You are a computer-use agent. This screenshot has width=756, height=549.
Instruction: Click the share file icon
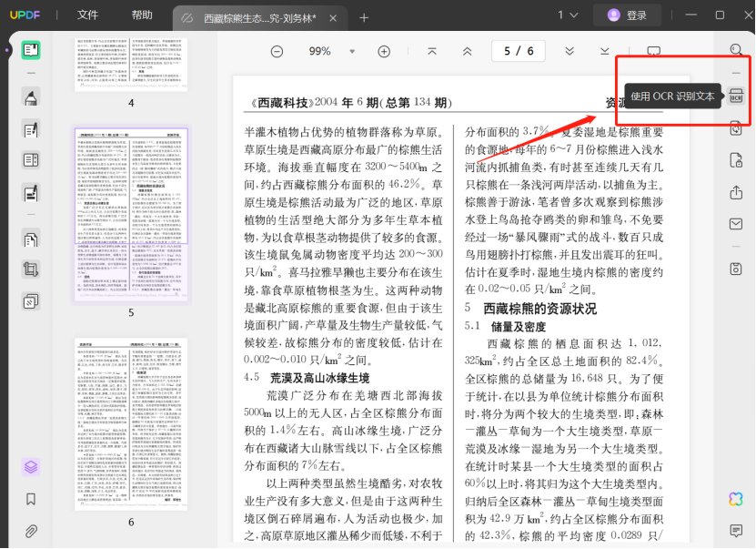click(735, 192)
